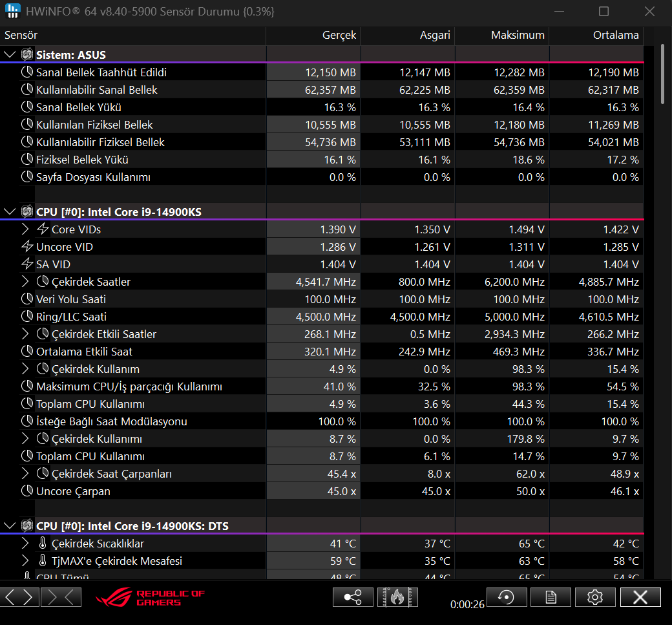Expand the Çekirdek Kullanımı row
Image resolution: width=672 pixels, height=625 pixels.
pyautogui.click(x=25, y=438)
